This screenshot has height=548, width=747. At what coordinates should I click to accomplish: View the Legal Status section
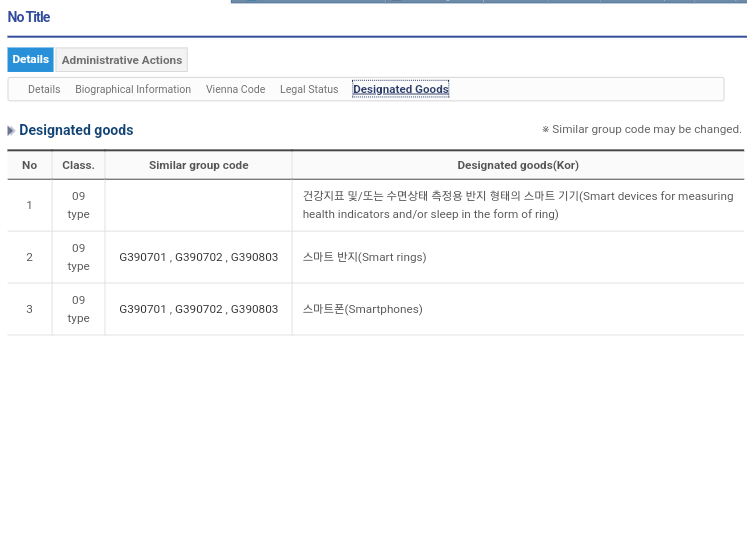point(309,90)
